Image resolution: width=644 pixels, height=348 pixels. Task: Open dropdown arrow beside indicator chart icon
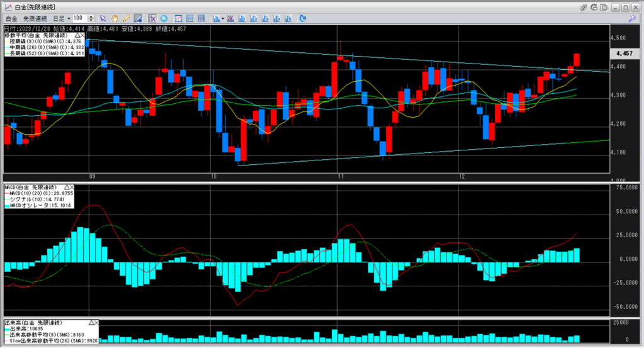[223, 18]
